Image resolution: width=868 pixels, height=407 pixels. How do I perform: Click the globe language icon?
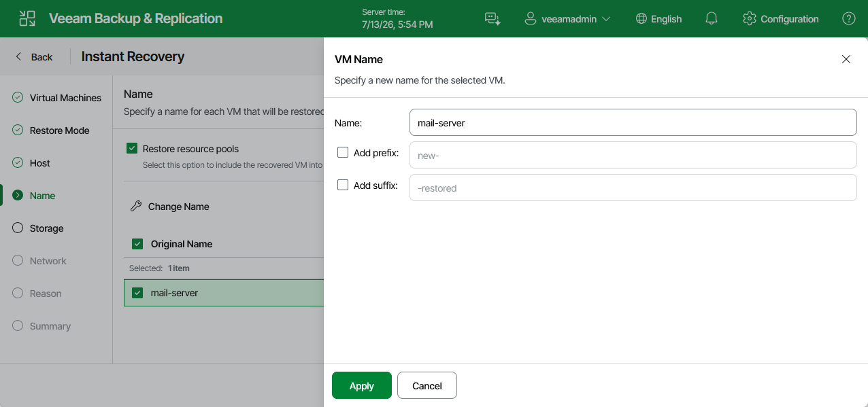click(641, 19)
